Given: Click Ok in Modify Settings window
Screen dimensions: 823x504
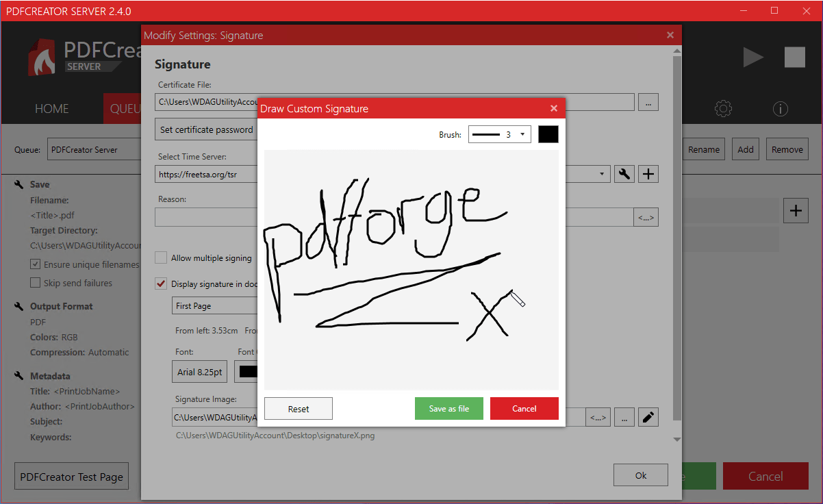Looking at the screenshot, I should tap(641, 475).
